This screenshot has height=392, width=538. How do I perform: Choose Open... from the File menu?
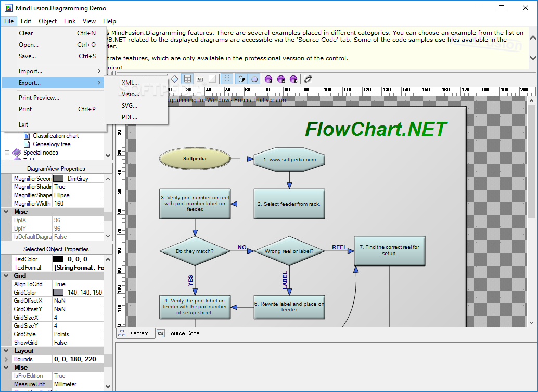[x=53, y=45]
